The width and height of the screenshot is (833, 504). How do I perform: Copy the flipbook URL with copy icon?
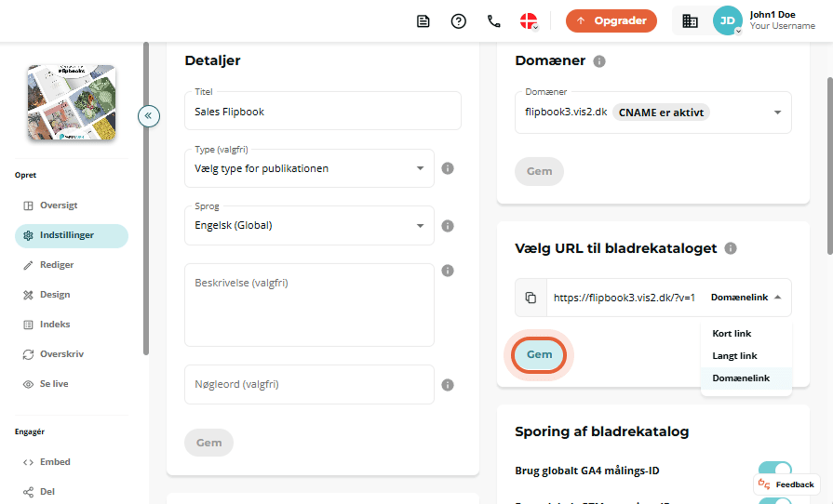tap(531, 298)
